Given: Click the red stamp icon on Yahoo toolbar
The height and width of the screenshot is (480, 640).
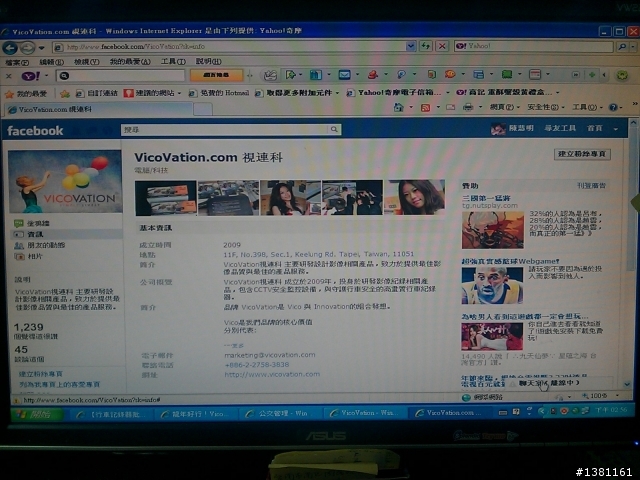Looking at the screenshot, I should pos(373,75).
